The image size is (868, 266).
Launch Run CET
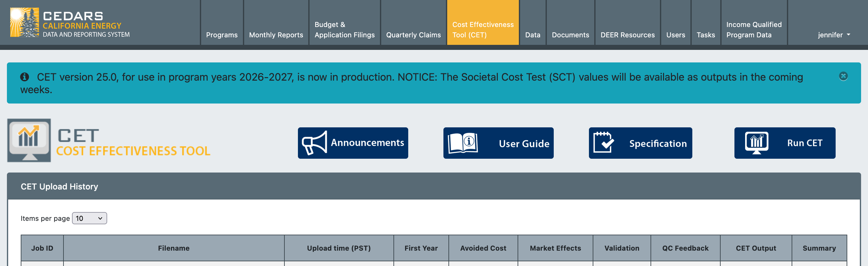(785, 143)
